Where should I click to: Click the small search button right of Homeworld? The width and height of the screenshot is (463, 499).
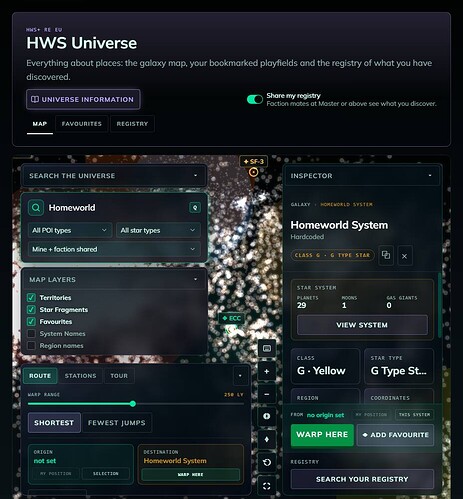click(195, 208)
